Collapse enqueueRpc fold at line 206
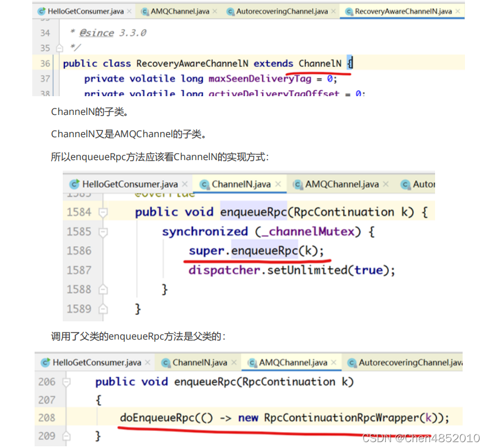 (x=66, y=382)
